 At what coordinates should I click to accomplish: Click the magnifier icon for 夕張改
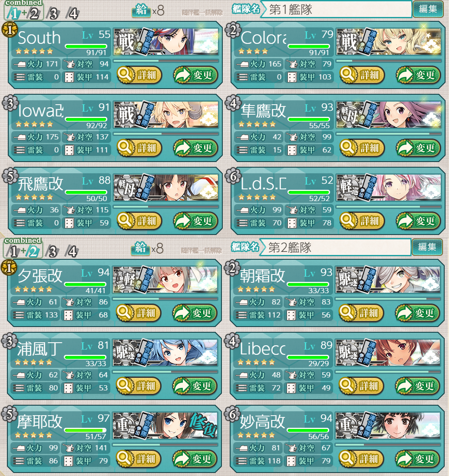(x=124, y=313)
